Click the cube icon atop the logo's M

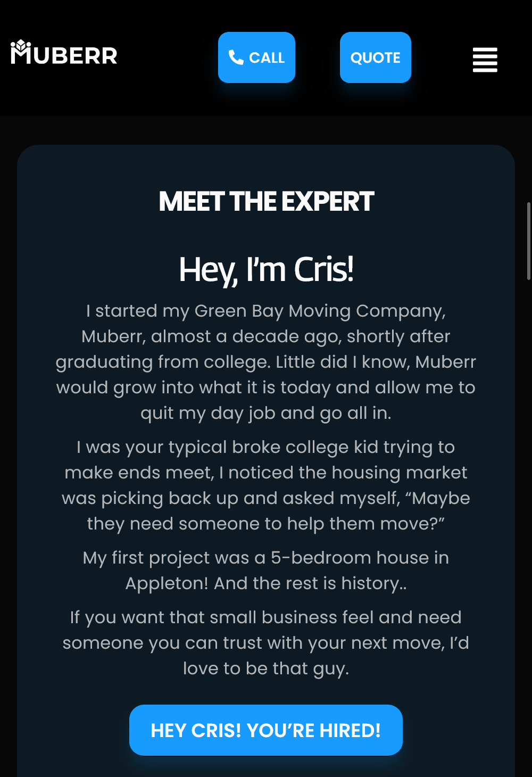point(20,46)
